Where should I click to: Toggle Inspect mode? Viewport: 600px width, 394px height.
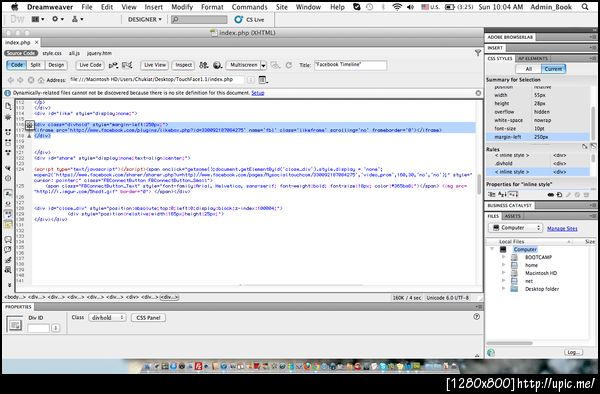click(183, 65)
